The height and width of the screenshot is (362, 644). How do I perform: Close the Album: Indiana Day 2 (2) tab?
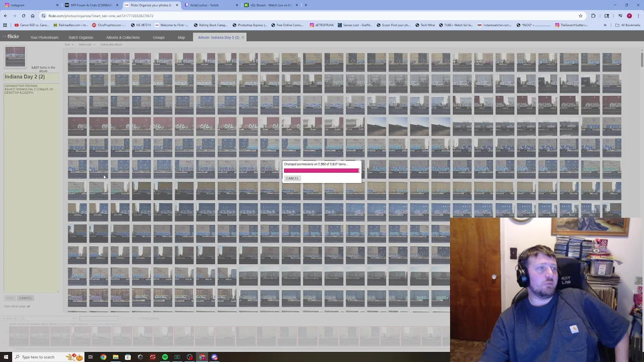click(243, 37)
